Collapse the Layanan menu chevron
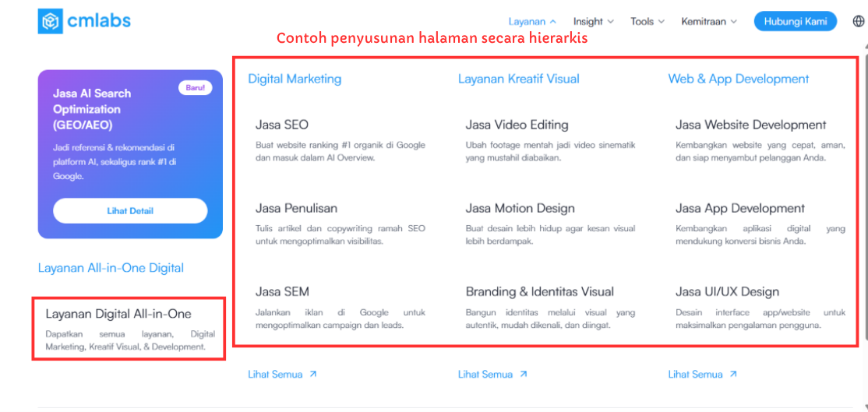The height and width of the screenshot is (412, 868). 552,22
